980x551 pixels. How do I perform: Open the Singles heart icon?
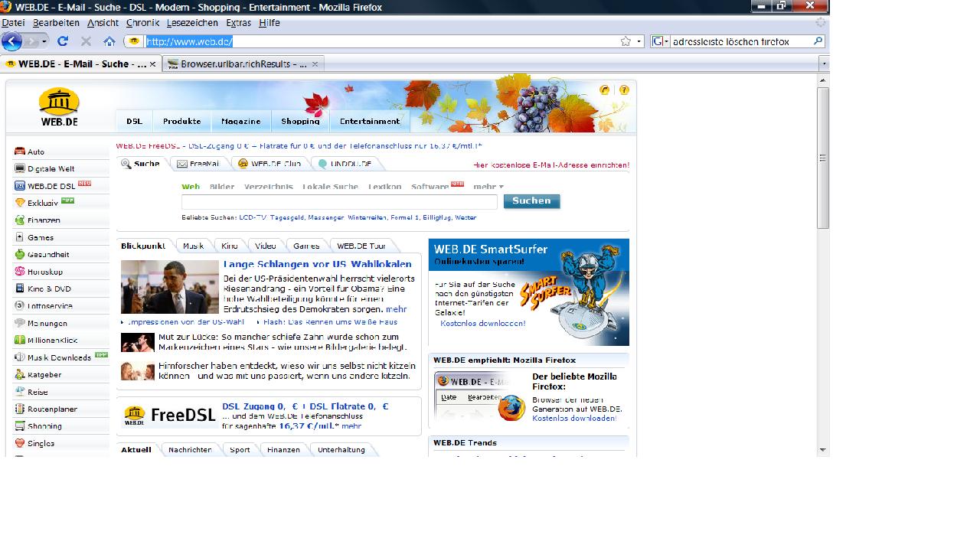20,443
